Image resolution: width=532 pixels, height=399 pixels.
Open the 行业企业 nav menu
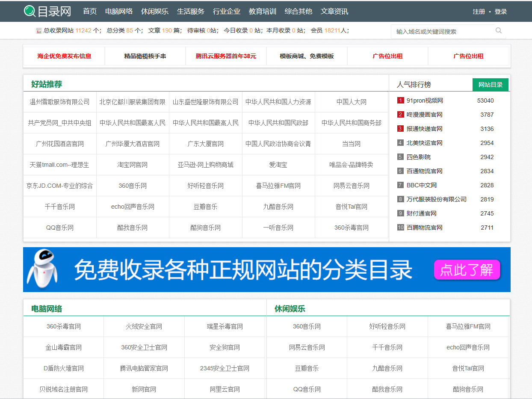point(227,12)
